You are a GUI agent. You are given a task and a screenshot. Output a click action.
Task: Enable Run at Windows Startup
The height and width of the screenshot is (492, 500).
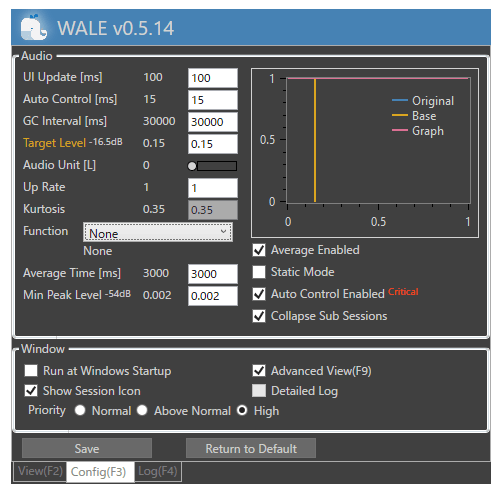[31, 371]
